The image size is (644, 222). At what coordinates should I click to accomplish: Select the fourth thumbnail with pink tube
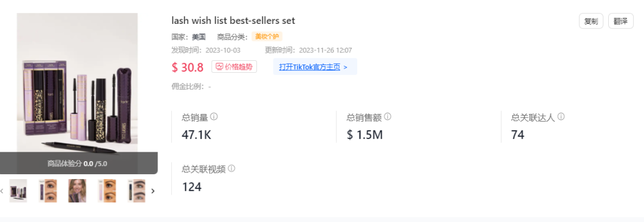pos(107,191)
